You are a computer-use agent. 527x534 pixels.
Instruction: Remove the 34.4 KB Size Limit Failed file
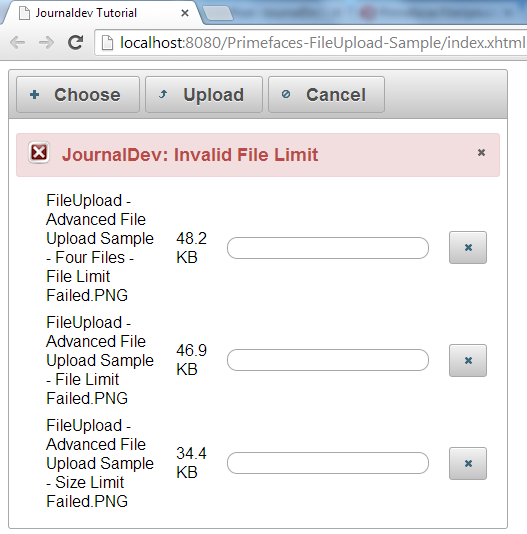[468, 464]
